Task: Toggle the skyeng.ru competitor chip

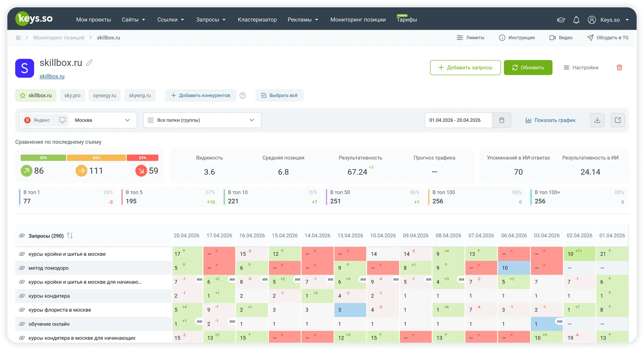Action: (x=140, y=95)
